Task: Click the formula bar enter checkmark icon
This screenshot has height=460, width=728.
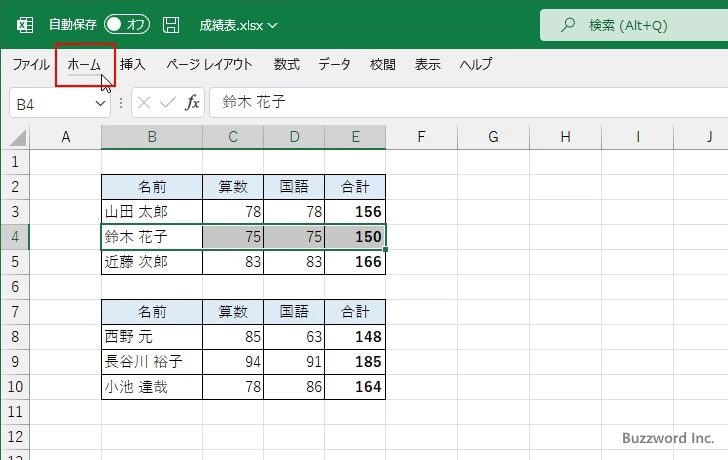Action: (168, 103)
